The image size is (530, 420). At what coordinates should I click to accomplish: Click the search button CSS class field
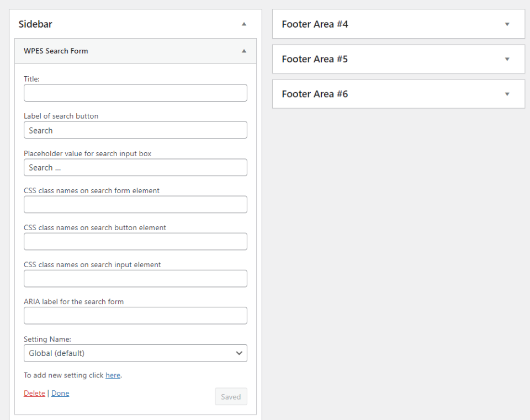click(135, 241)
